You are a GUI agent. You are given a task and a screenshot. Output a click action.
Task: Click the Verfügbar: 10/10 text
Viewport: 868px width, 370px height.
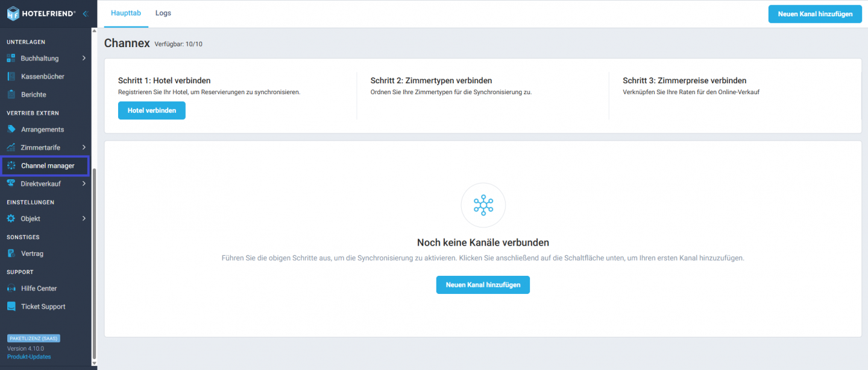pos(178,45)
